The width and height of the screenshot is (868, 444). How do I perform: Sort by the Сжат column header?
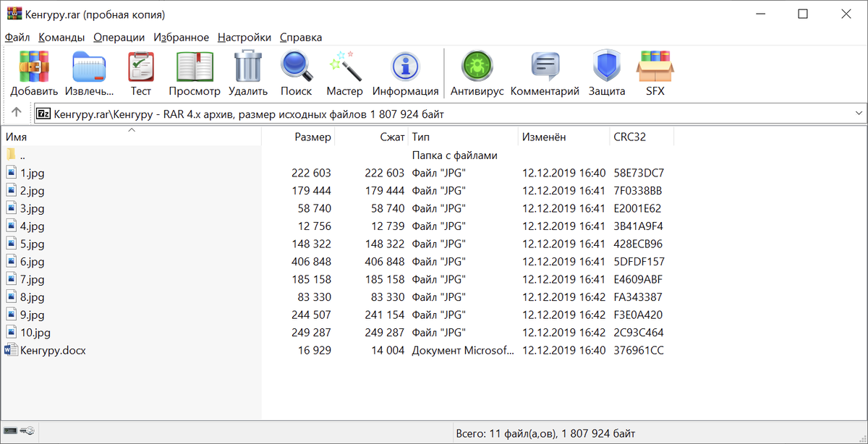(372, 137)
